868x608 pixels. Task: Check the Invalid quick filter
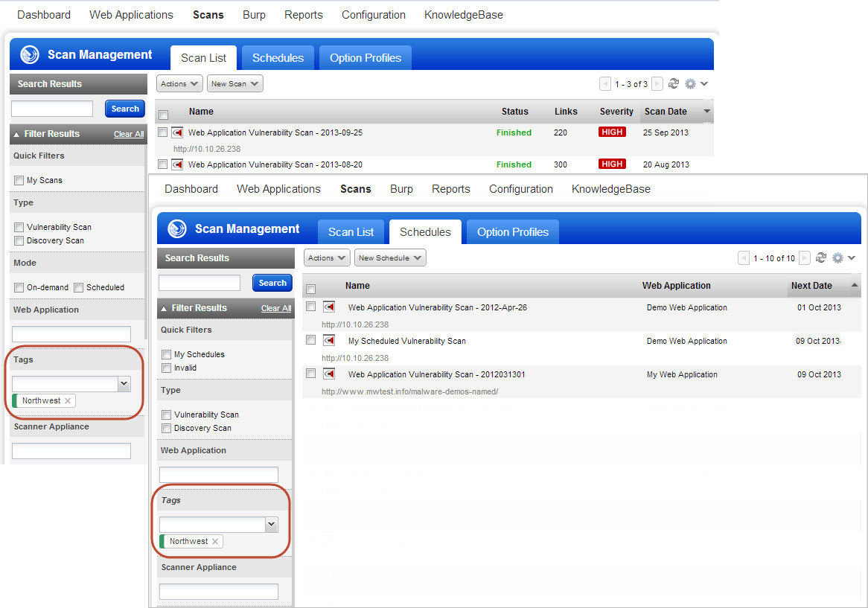(x=167, y=368)
